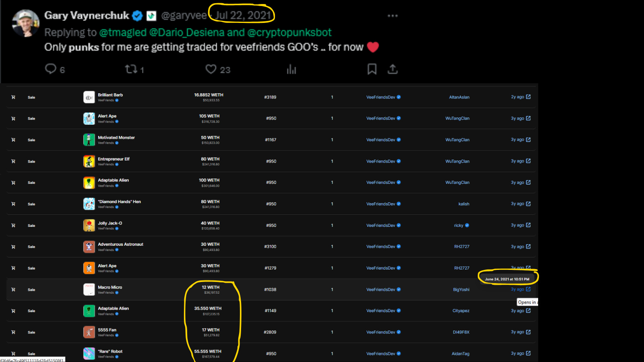Retweet Gary Vaynerchuk's post

click(131, 69)
